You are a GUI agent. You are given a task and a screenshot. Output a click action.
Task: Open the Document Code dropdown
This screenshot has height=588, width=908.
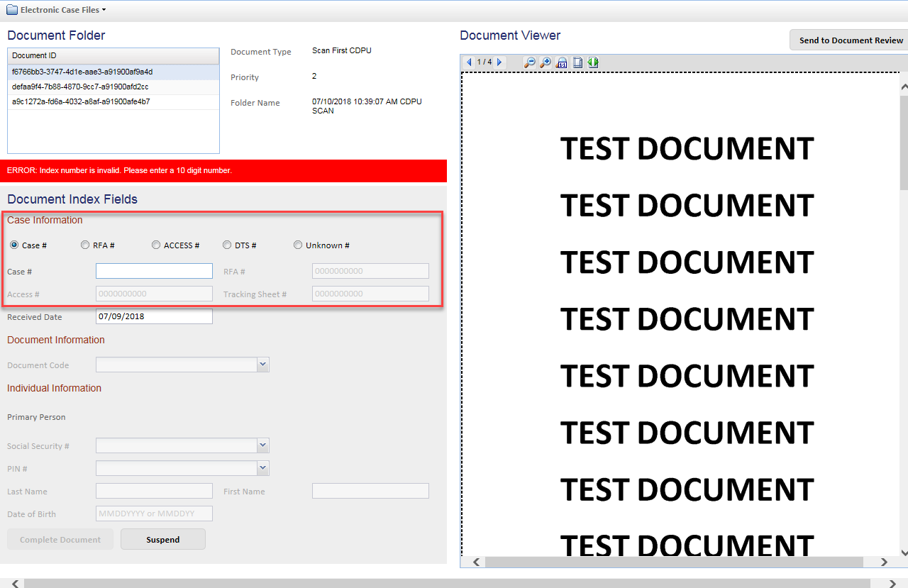coord(263,365)
